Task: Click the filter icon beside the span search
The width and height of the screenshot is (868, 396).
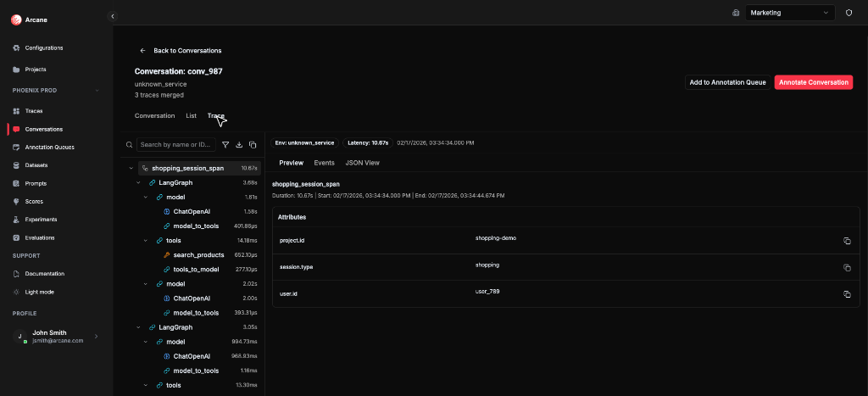Action: pos(225,145)
